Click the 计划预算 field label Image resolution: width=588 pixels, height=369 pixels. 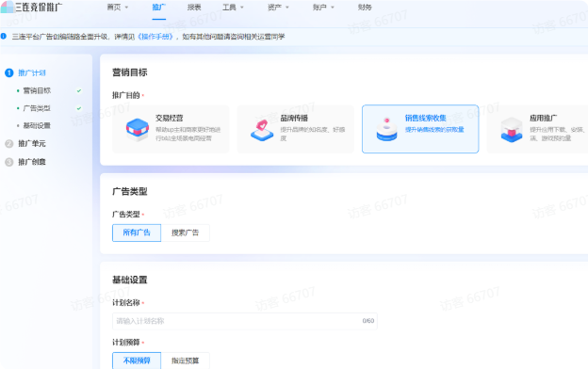(x=126, y=343)
